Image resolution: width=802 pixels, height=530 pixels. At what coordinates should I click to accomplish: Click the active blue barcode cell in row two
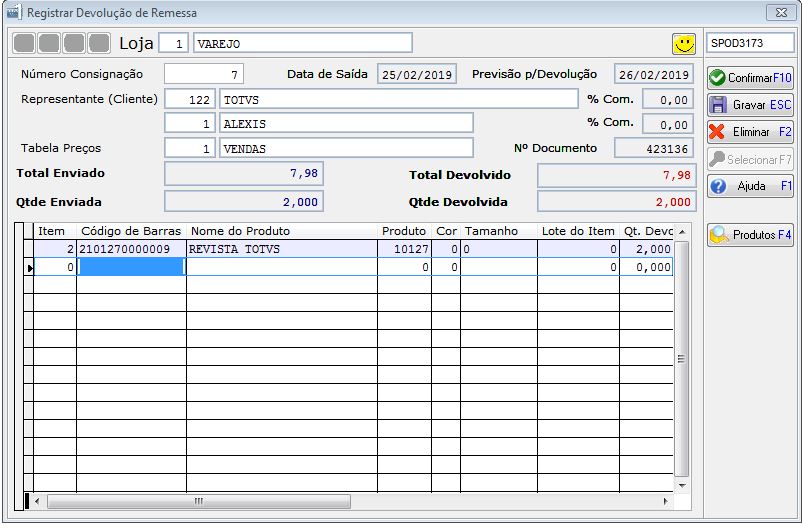131,267
